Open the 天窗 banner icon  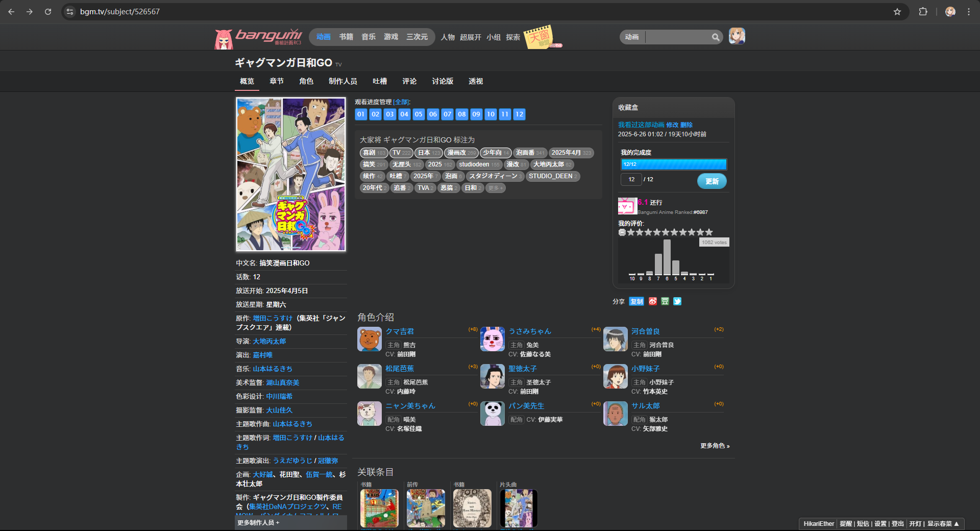click(x=542, y=37)
